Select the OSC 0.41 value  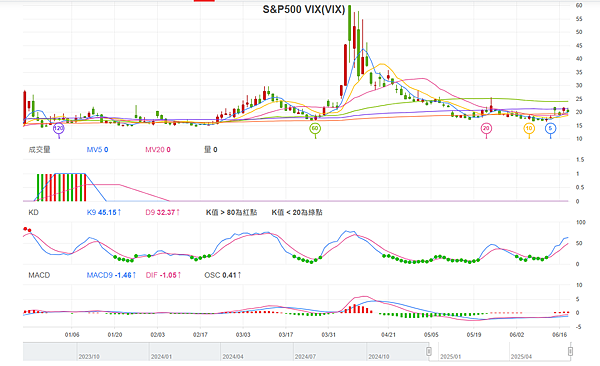tap(223, 275)
